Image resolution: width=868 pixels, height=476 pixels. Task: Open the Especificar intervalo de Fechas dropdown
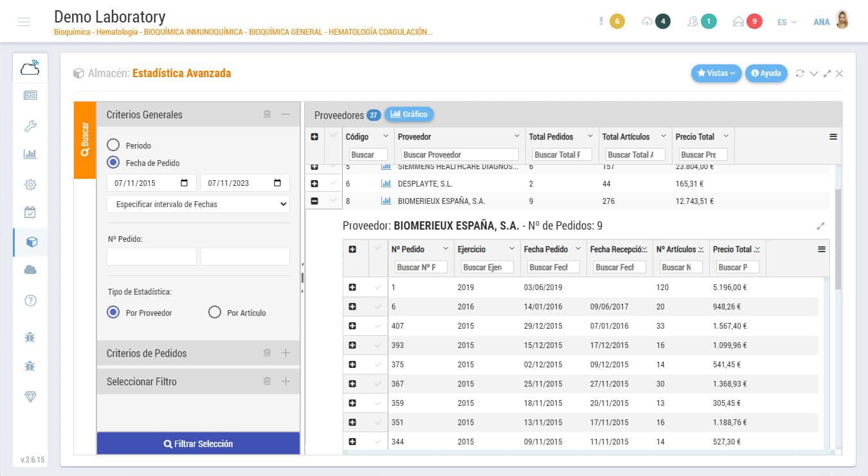click(x=198, y=204)
